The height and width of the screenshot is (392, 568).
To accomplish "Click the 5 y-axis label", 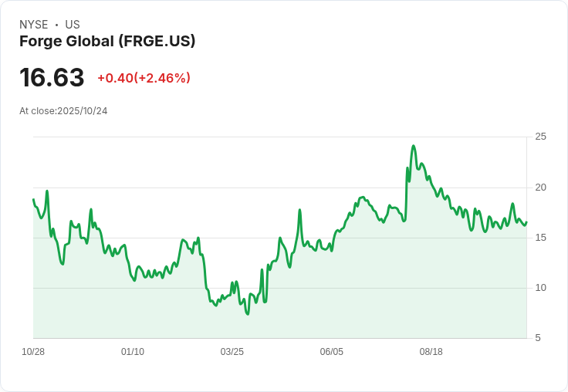I will (x=539, y=338).
